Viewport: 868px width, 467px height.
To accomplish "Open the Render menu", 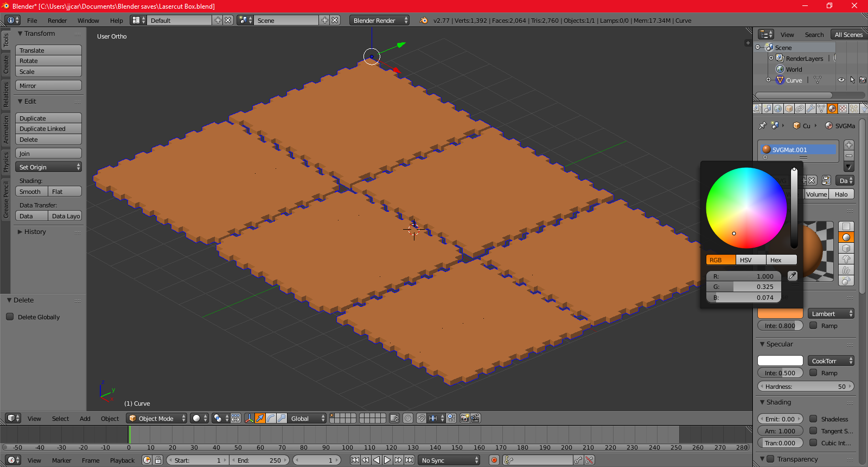I will (57, 20).
